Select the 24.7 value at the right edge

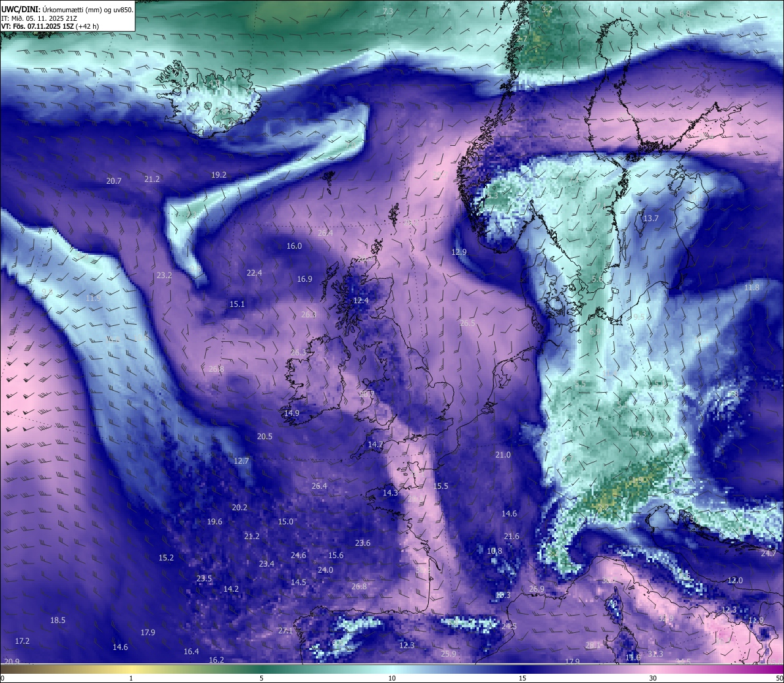[x=768, y=553]
